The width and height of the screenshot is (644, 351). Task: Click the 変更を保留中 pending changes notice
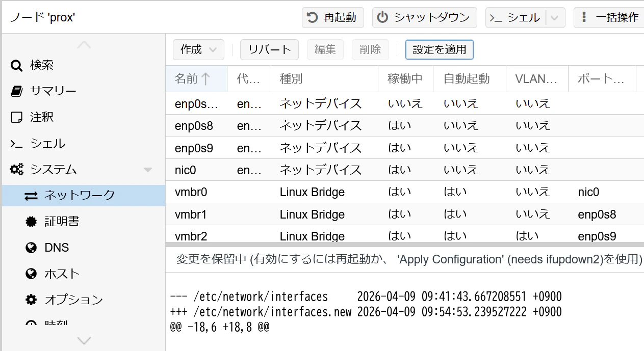[x=408, y=259]
